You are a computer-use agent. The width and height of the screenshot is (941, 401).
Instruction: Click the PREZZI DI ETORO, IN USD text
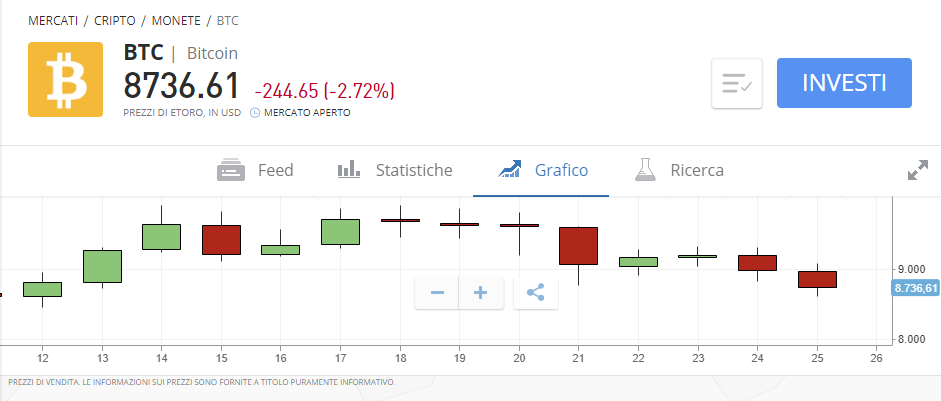(x=182, y=112)
